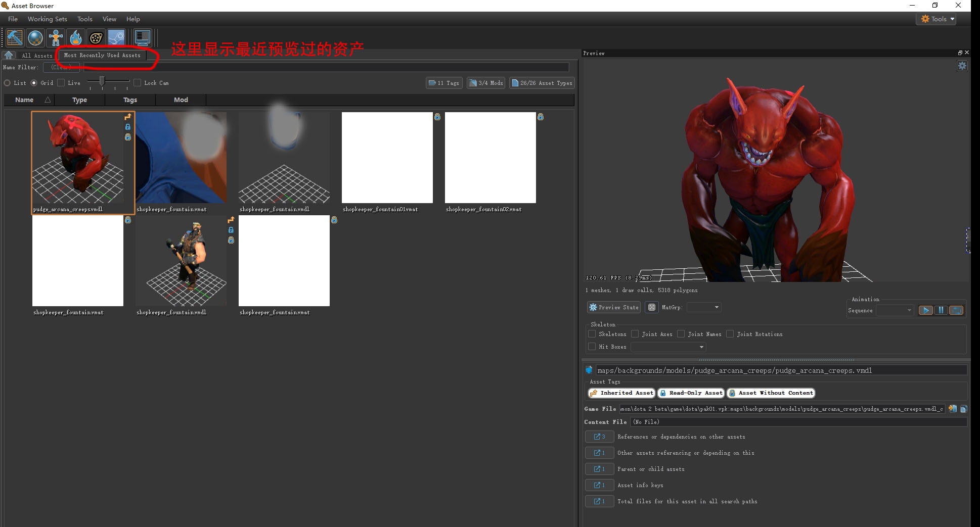Open parent or child assets button
Image resolution: width=980 pixels, height=527 pixels.
[599, 469]
